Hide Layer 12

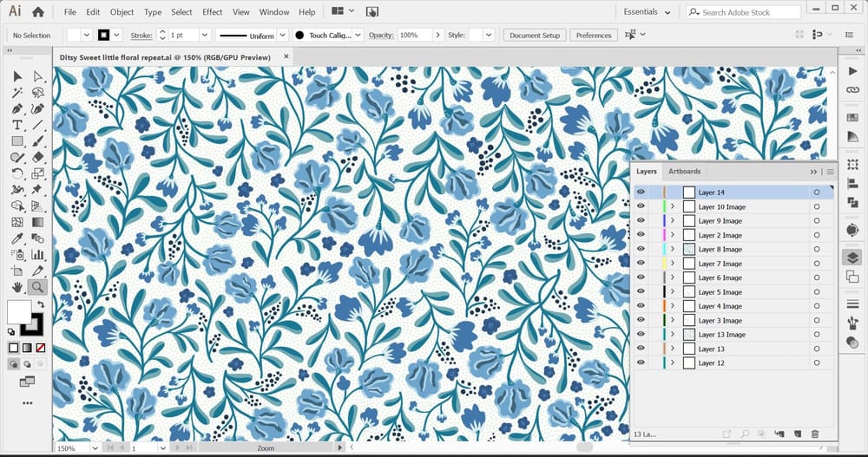(x=641, y=363)
